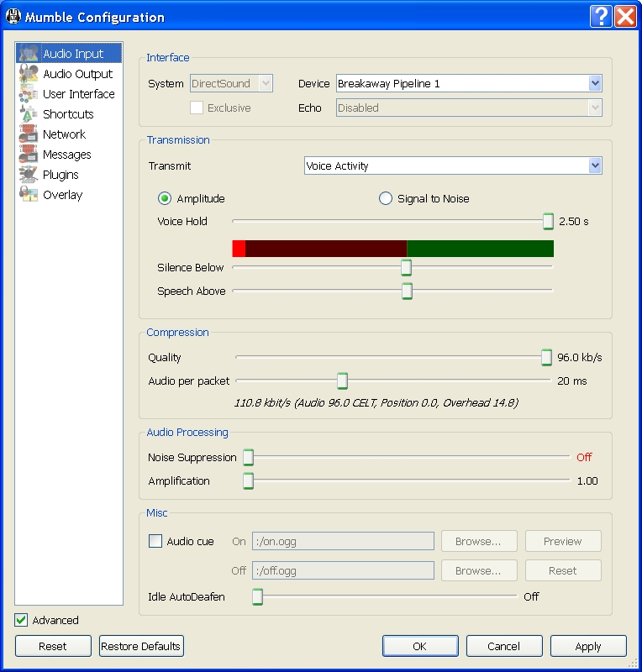Click Browse for the Off audio cue
Viewport: 642px width, 672px height.
(x=479, y=570)
